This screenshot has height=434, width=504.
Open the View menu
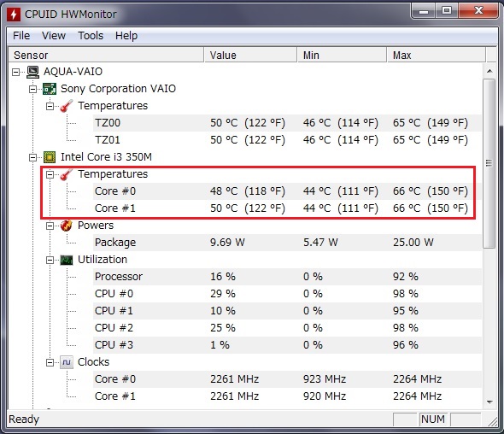(x=54, y=35)
